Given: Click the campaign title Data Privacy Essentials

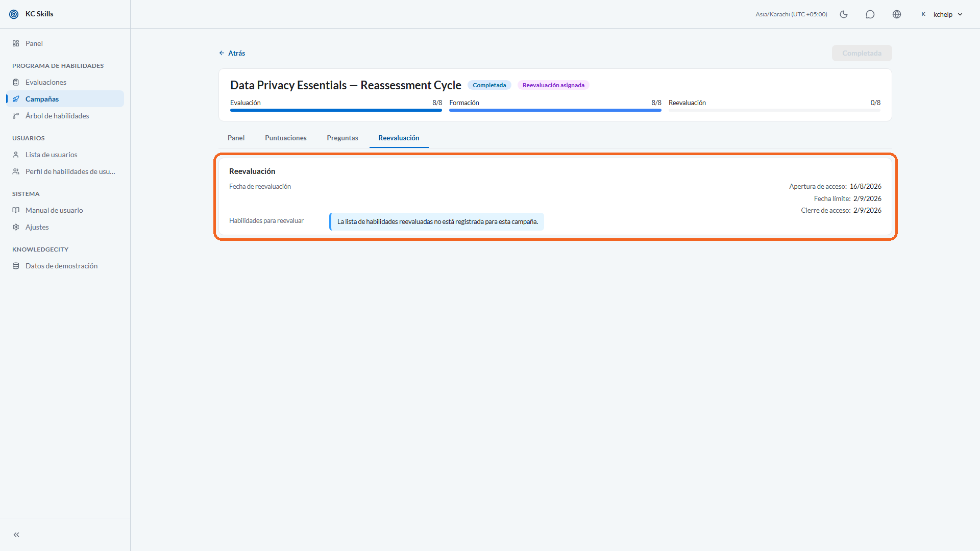Looking at the screenshot, I should (x=346, y=85).
